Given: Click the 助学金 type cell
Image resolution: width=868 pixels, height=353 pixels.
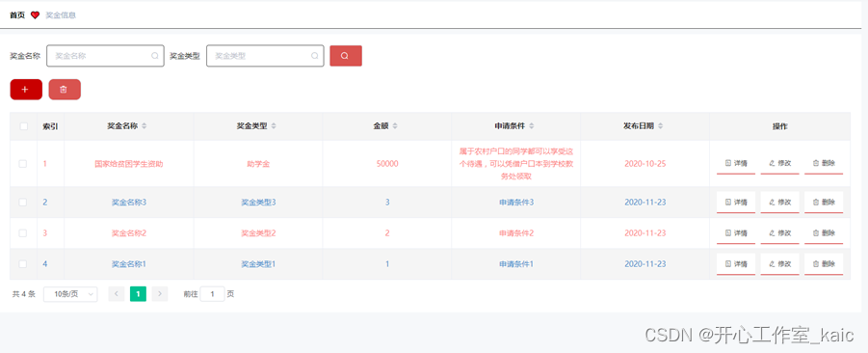Looking at the screenshot, I should pyautogui.click(x=258, y=164).
